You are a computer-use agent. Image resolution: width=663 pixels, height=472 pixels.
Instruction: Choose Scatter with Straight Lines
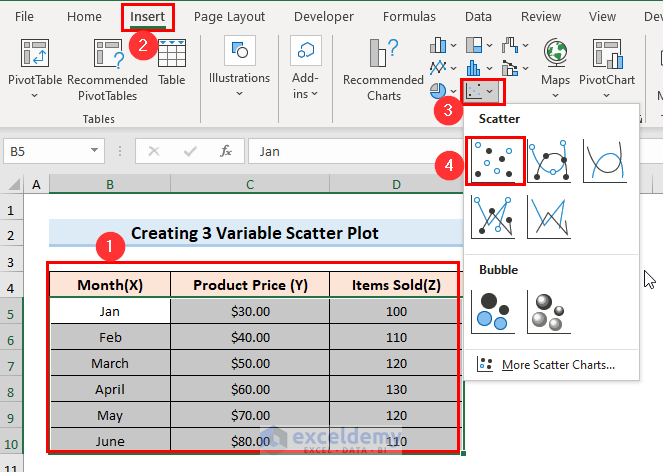tap(549, 217)
